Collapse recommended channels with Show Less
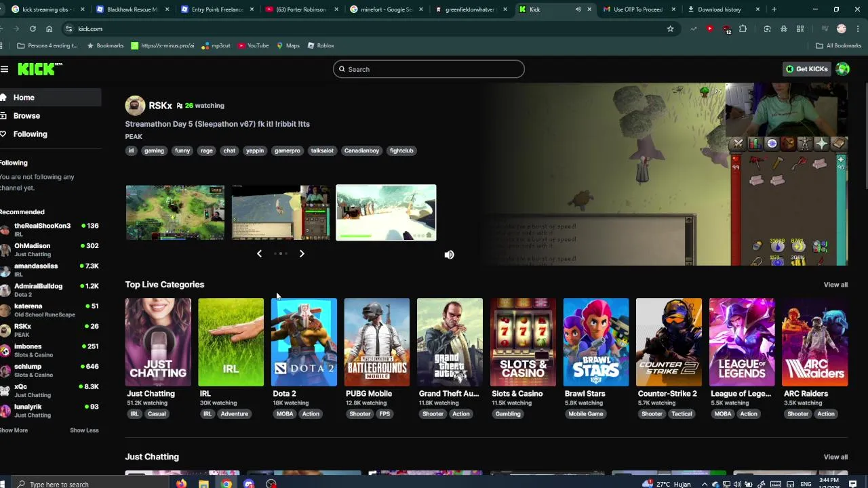This screenshot has width=868, height=488. click(x=84, y=430)
